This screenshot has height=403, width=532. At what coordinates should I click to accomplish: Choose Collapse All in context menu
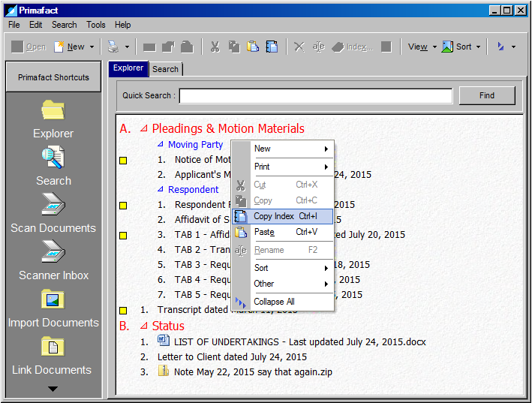282,302
